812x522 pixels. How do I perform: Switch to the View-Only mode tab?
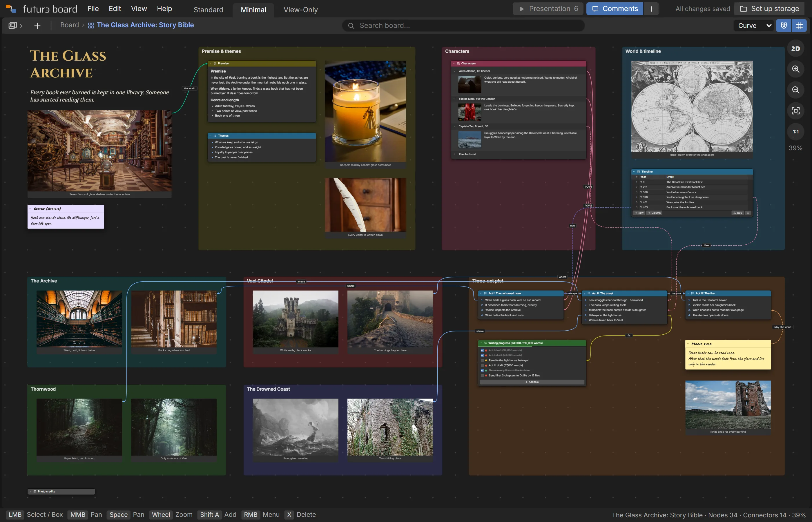pos(301,10)
